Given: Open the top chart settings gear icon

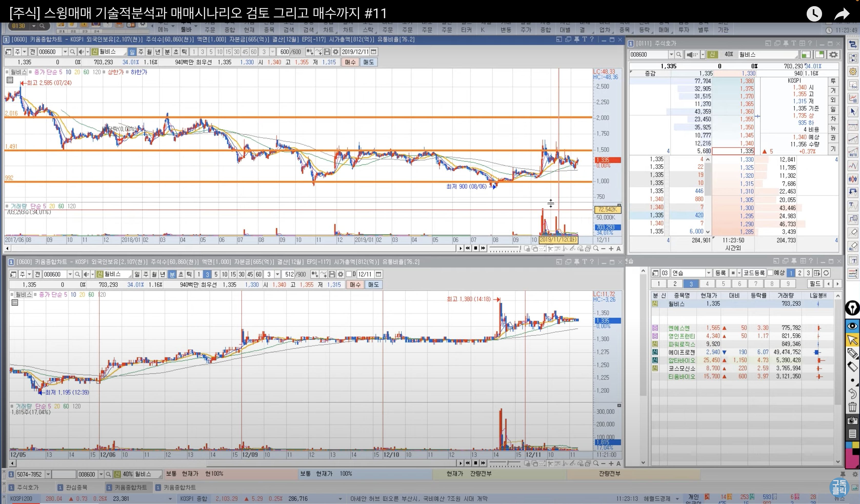Looking at the screenshot, I should (336, 52).
